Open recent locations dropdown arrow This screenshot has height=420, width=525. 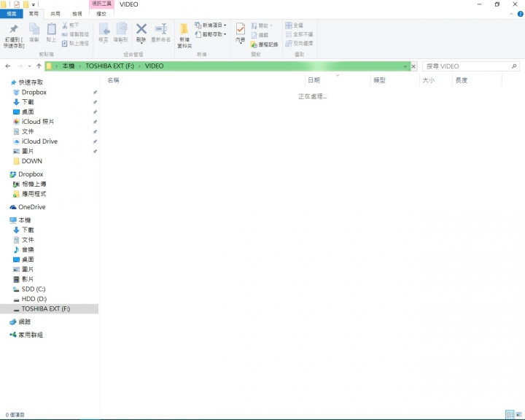click(x=29, y=66)
